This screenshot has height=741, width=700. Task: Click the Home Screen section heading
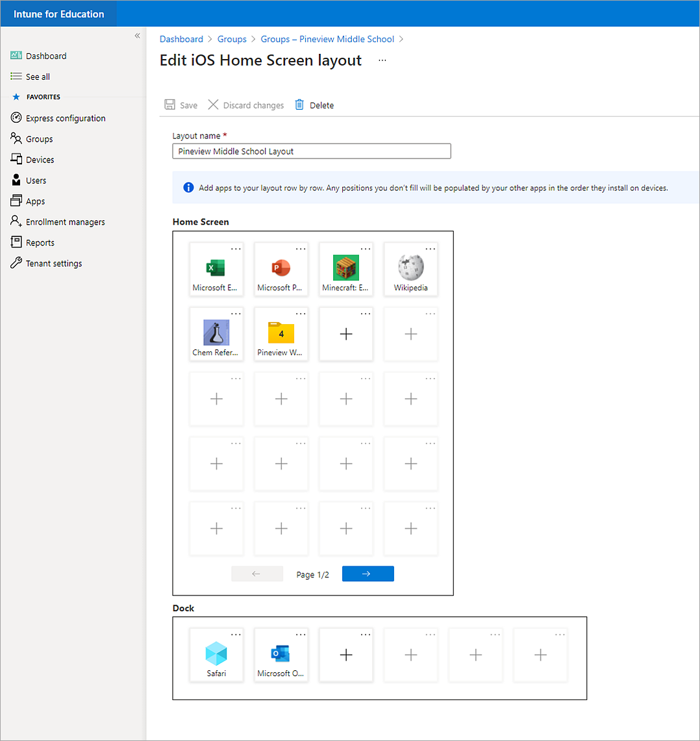(x=201, y=221)
